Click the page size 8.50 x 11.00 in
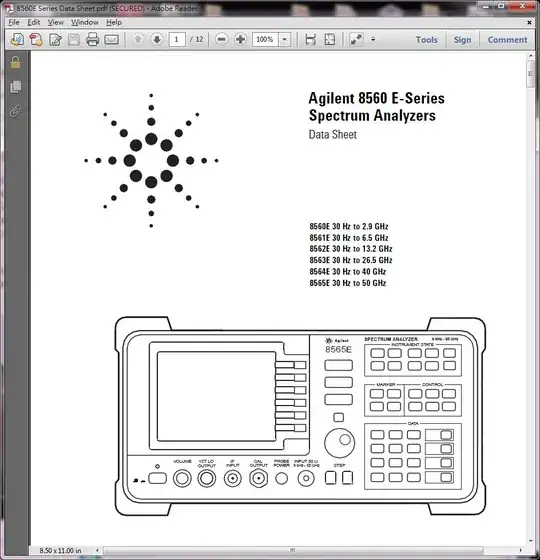 pos(60,550)
